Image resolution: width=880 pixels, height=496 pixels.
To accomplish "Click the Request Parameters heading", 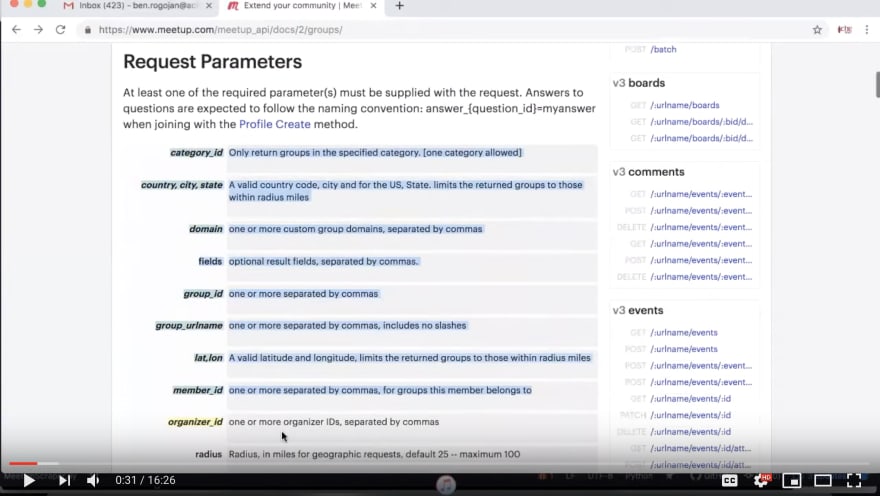I will 212,62.
